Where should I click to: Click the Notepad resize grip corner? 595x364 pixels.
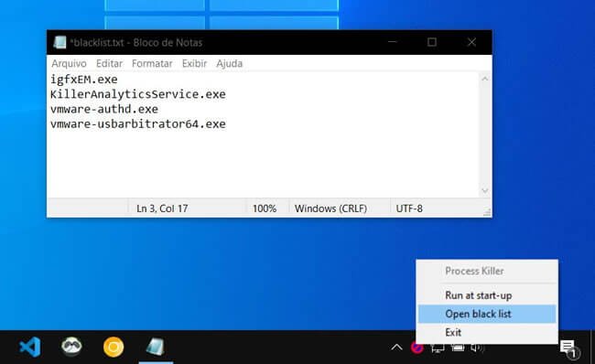click(x=487, y=213)
